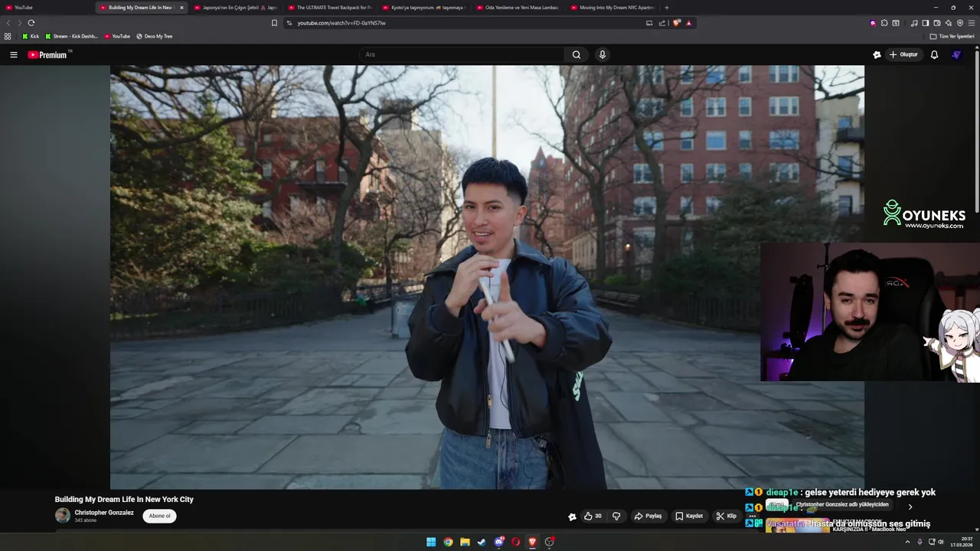Open the YouTube account avatar menu
The image size is (980, 551).
click(x=956, y=54)
